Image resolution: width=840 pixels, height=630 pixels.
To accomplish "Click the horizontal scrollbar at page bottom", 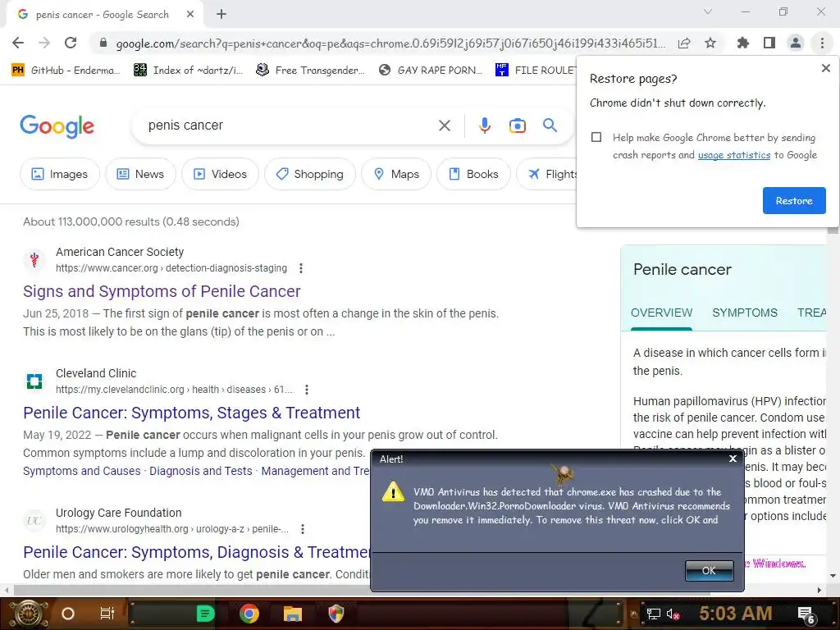I will click(x=362, y=591).
